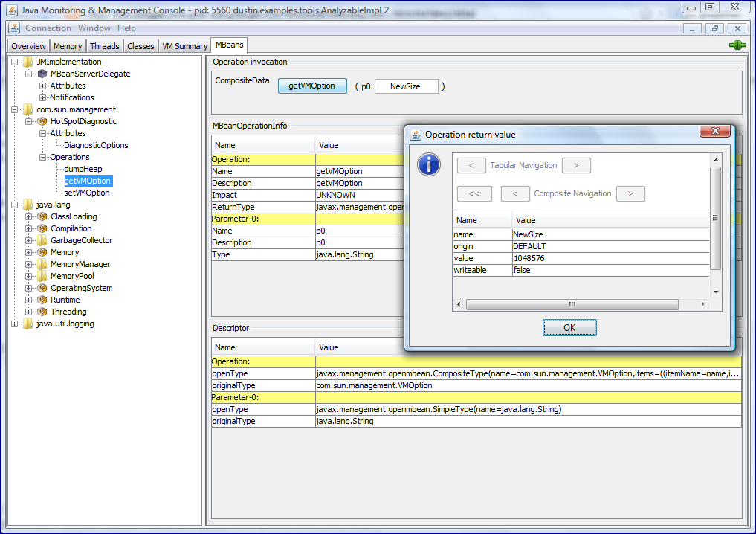Click the writeable false cell
Image resolution: width=756 pixels, height=534 pixels.
pyautogui.click(x=610, y=270)
